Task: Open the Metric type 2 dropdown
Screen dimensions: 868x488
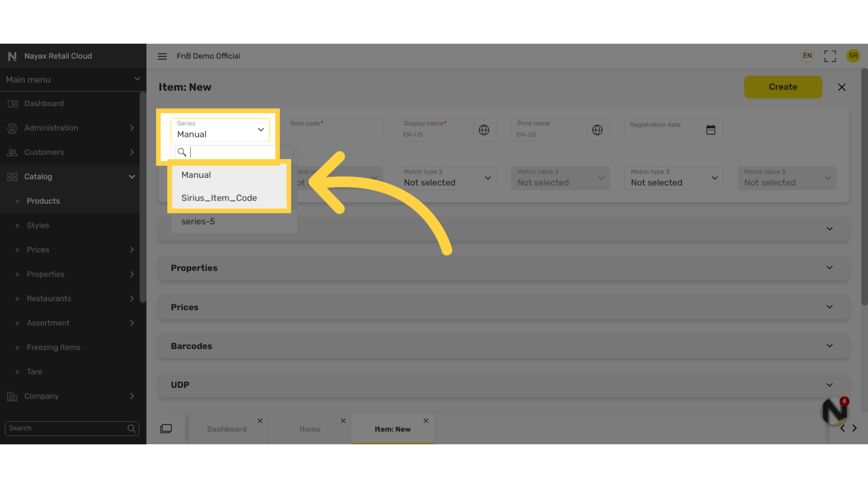Action: point(447,178)
